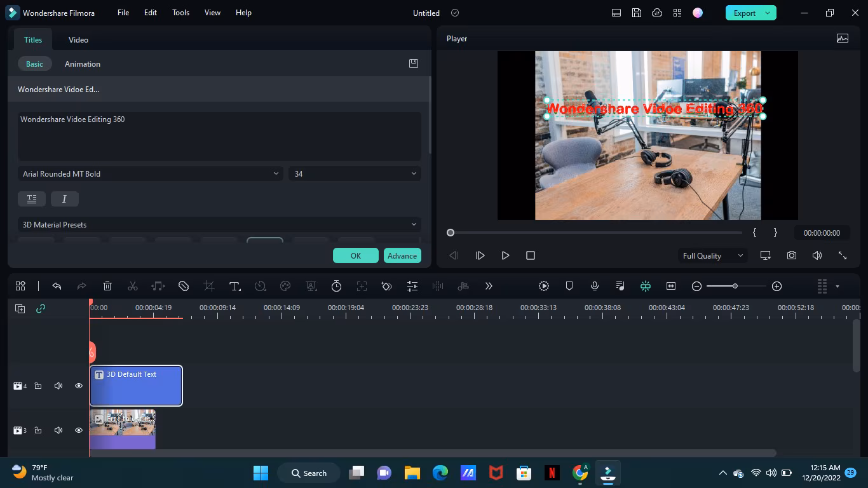Screen dimensions: 868x488
Task: Open the Export options arrow
Action: coord(768,13)
